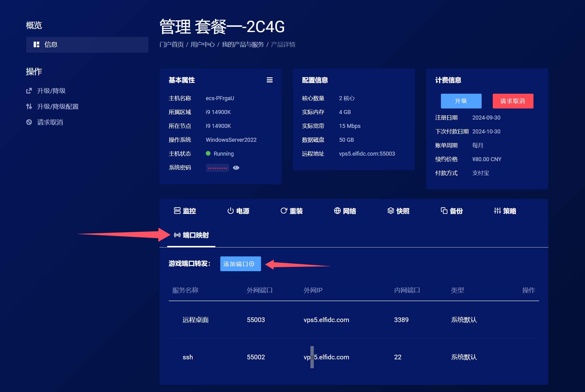585x392 pixels.
Task: Click the masked 系统密码 field
Action: pyautogui.click(x=218, y=168)
